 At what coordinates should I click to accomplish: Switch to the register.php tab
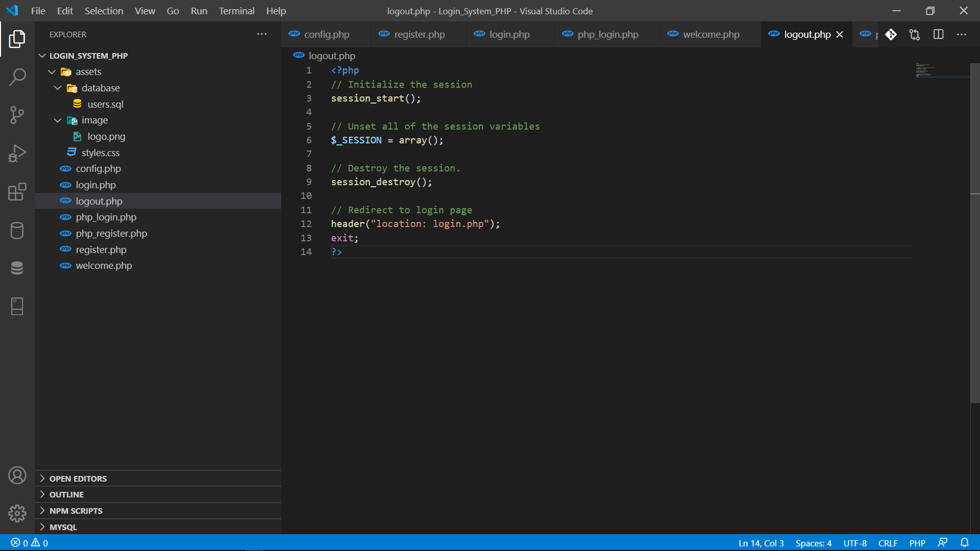point(419,34)
